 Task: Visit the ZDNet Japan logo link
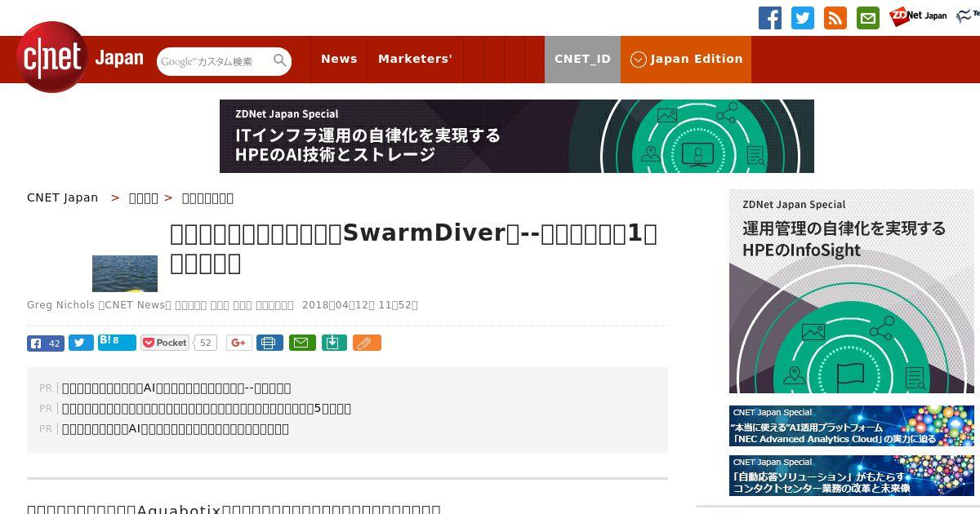pyautogui.click(x=918, y=16)
